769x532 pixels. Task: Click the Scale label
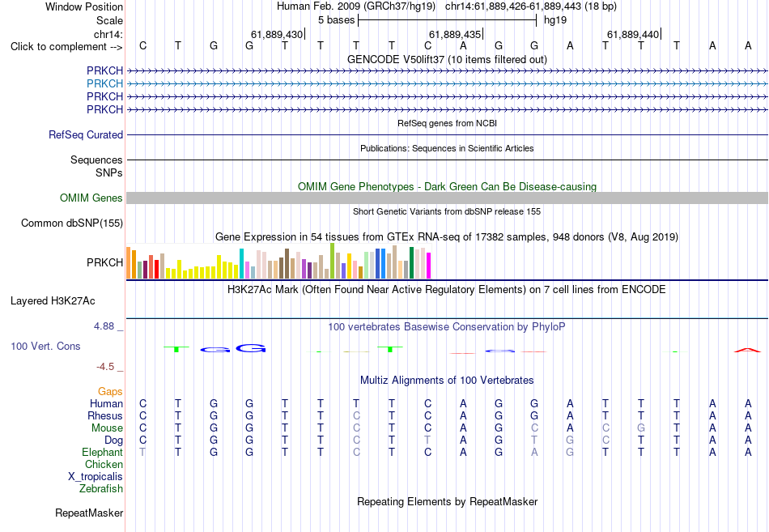(x=109, y=20)
